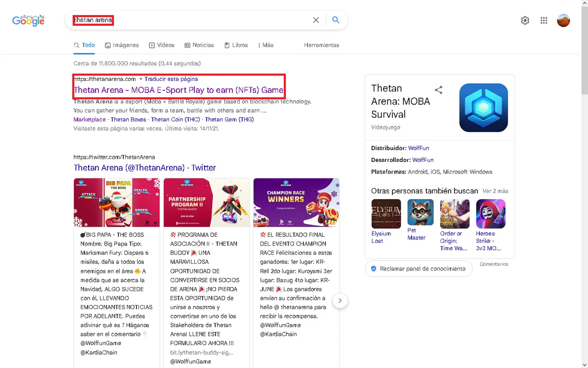Switch to the Imágenes tab
Screen dimensions: 588x368
pos(122,45)
